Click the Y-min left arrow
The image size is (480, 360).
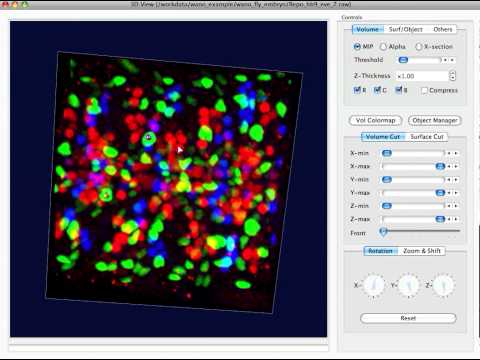(x=449, y=179)
